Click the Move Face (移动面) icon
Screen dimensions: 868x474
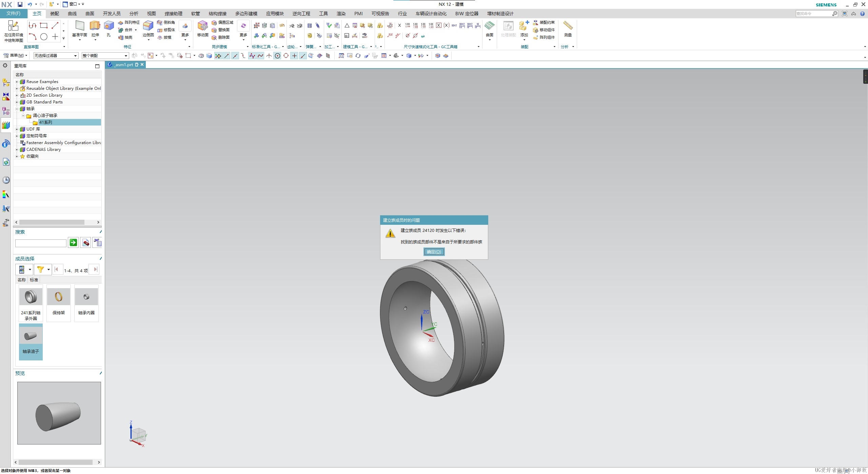[203, 26]
